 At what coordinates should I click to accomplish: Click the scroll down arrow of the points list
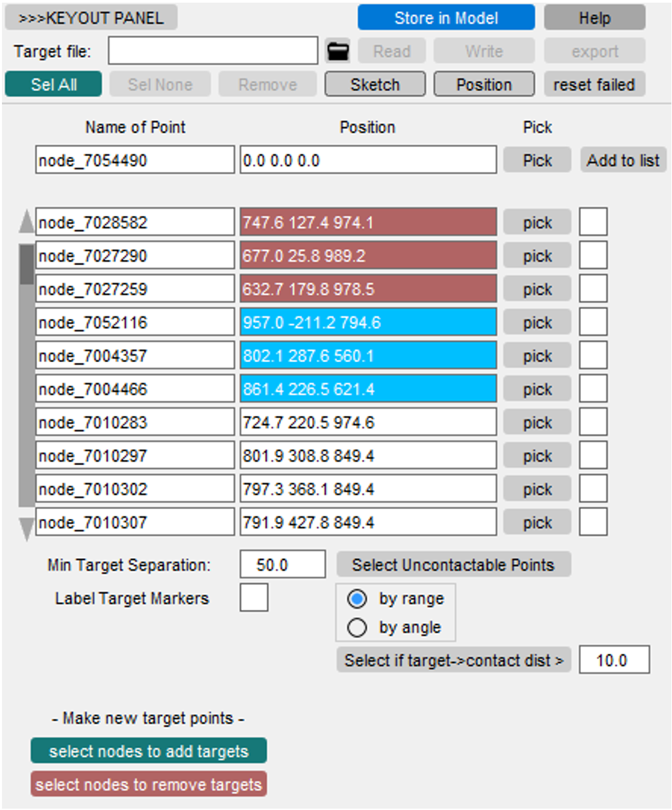[26, 530]
